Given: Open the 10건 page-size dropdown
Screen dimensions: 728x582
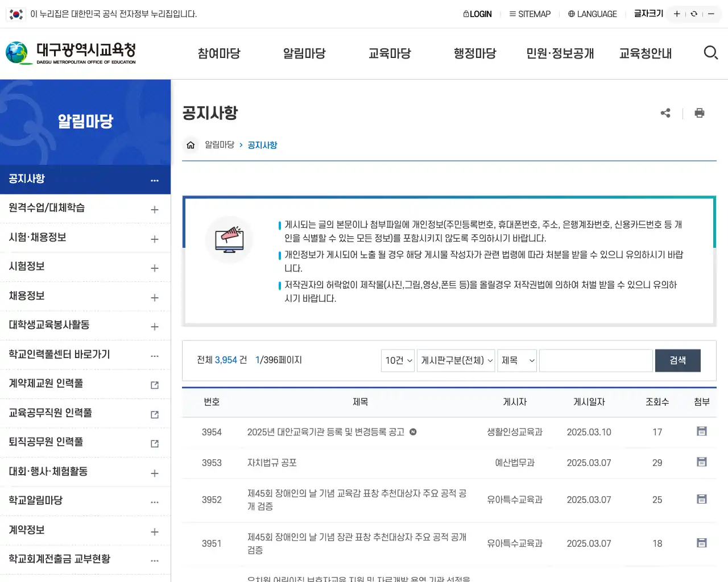Looking at the screenshot, I should (398, 360).
